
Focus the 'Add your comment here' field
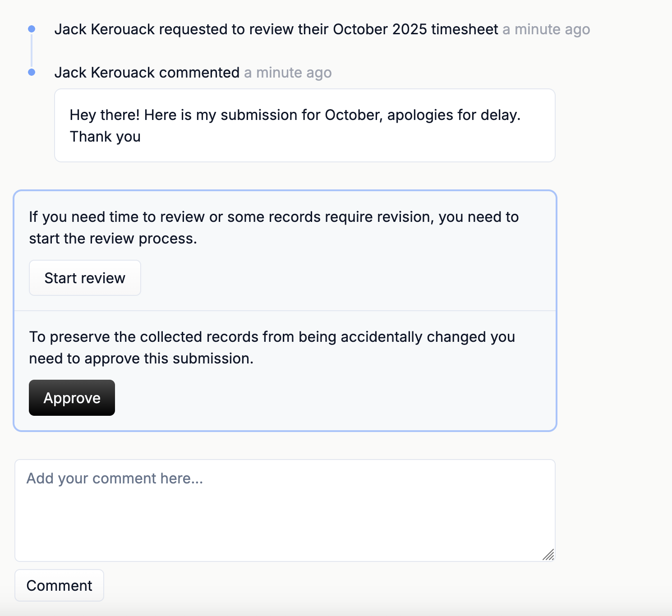tap(285, 510)
